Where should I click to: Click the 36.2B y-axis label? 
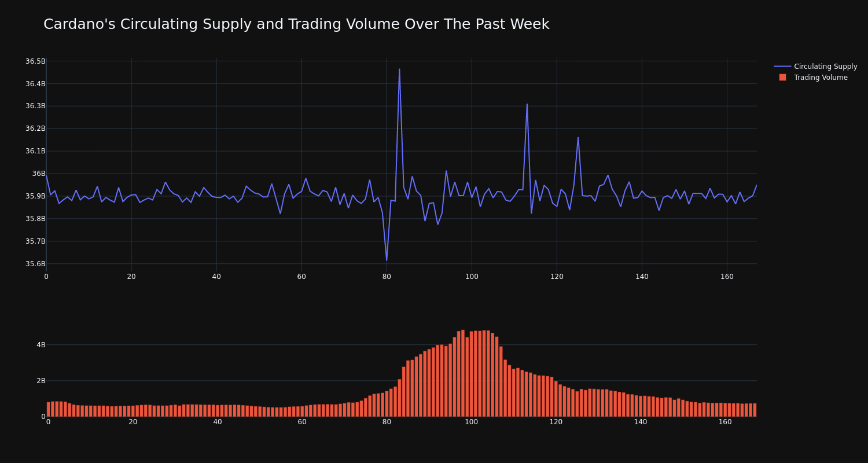point(35,128)
